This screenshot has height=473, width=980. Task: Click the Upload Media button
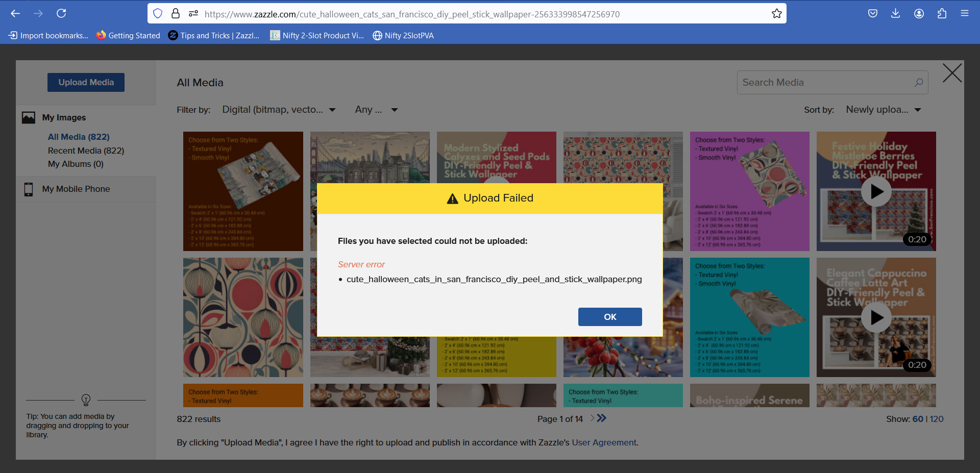click(86, 82)
